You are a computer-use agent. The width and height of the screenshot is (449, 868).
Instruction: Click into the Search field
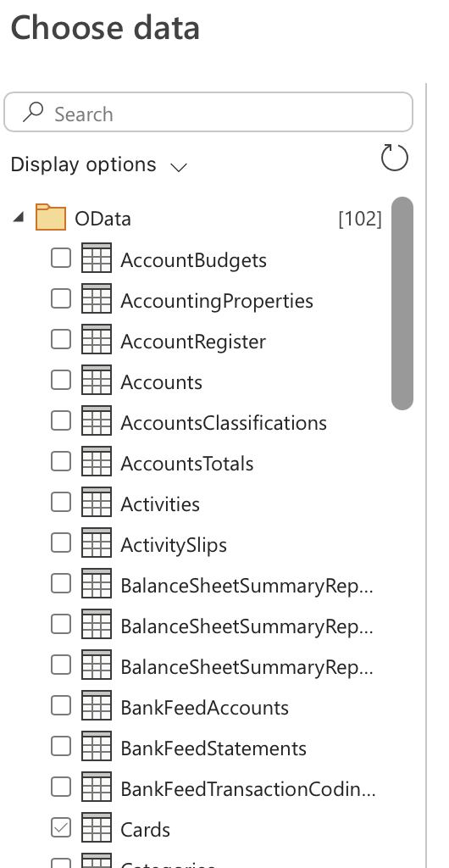point(208,113)
